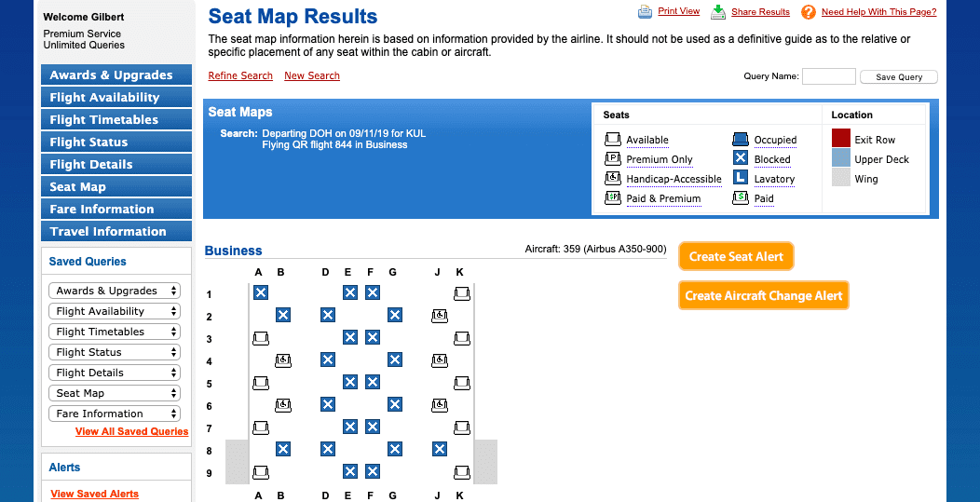Click the Create Seat Alert button
The height and width of the screenshot is (502, 980).
(x=736, y=256)
